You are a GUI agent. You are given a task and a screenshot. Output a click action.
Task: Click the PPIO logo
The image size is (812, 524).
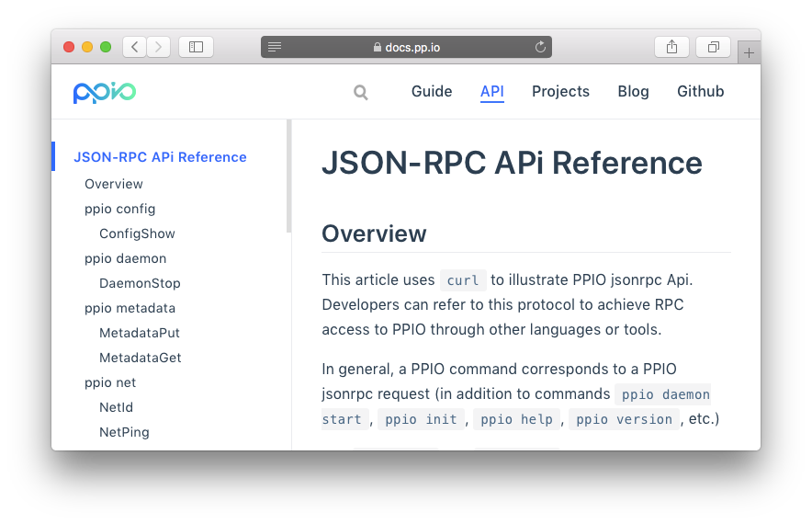105,92
